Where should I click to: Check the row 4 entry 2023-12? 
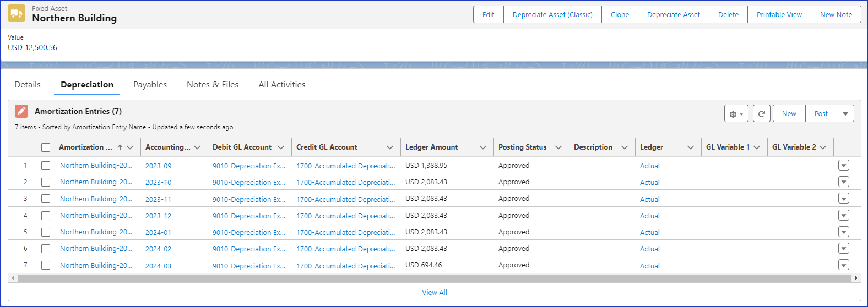coord(46,216)
